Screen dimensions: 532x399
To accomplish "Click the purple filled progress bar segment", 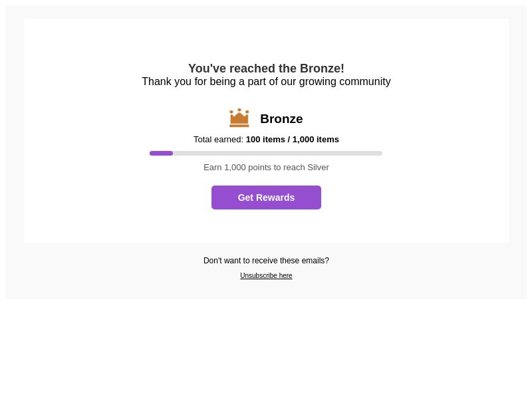I will click(x=161, y=154).
